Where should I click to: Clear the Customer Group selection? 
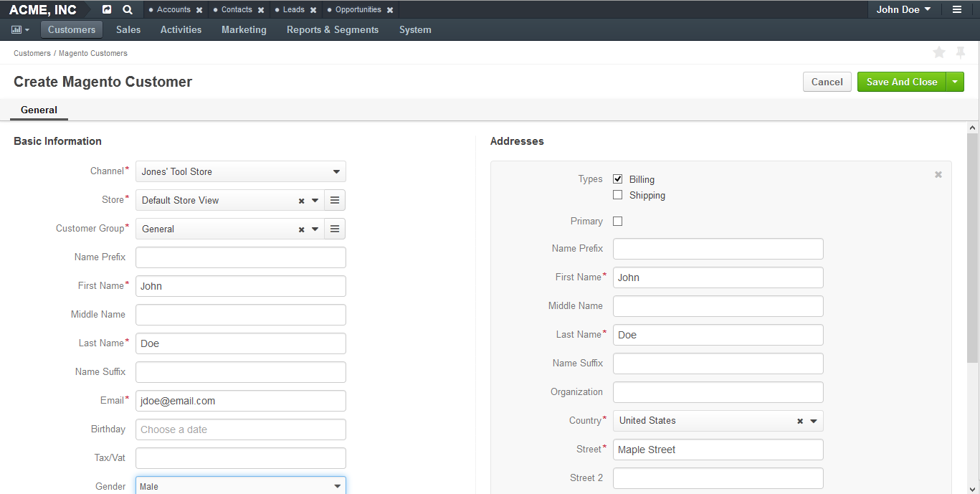click(302, 229)
